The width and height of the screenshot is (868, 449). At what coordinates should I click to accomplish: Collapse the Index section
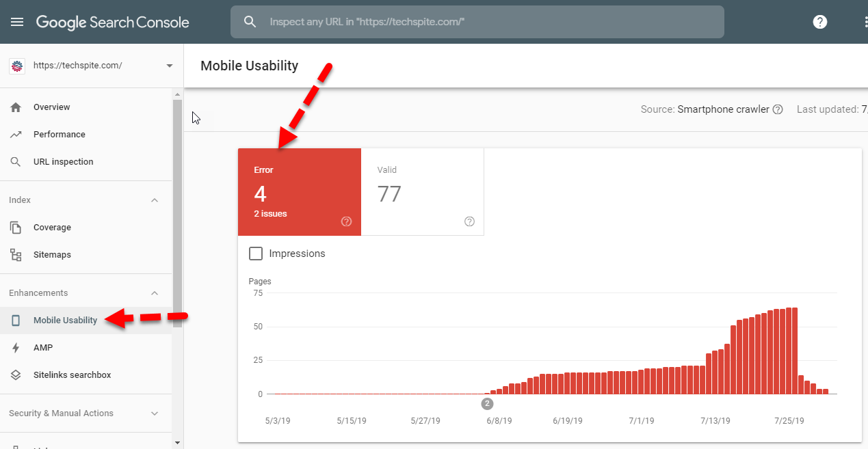[x=155, y=200]
